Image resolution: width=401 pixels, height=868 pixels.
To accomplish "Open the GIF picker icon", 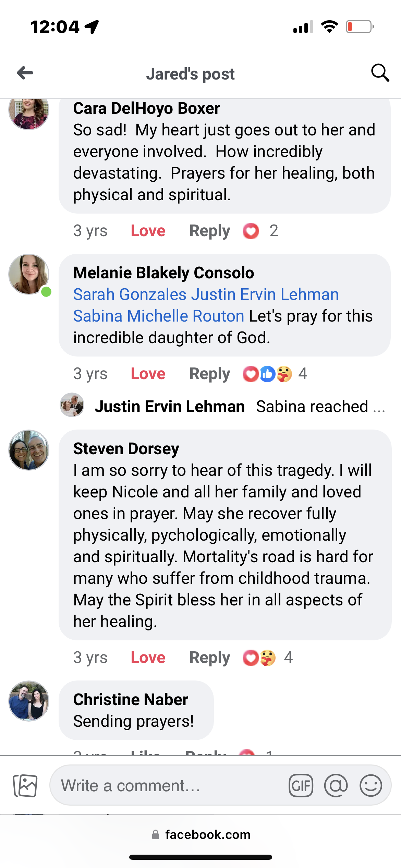I will tap(301, 785).
